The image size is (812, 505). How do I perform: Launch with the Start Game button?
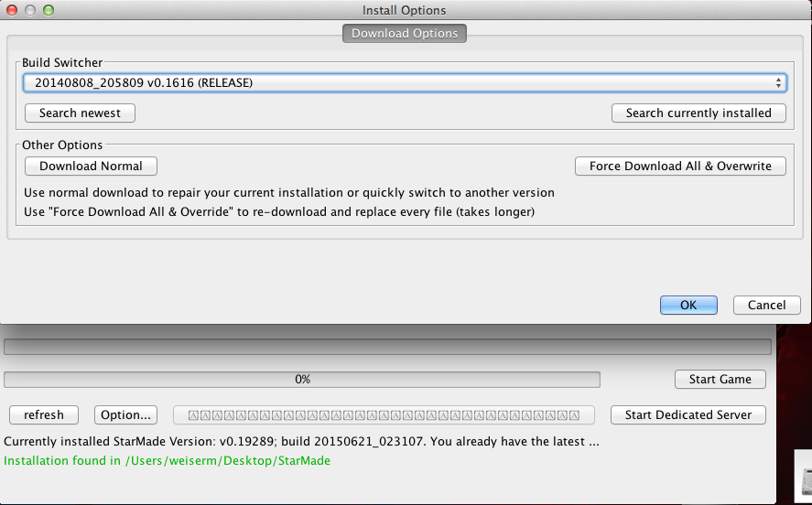(x=720, y=379)
